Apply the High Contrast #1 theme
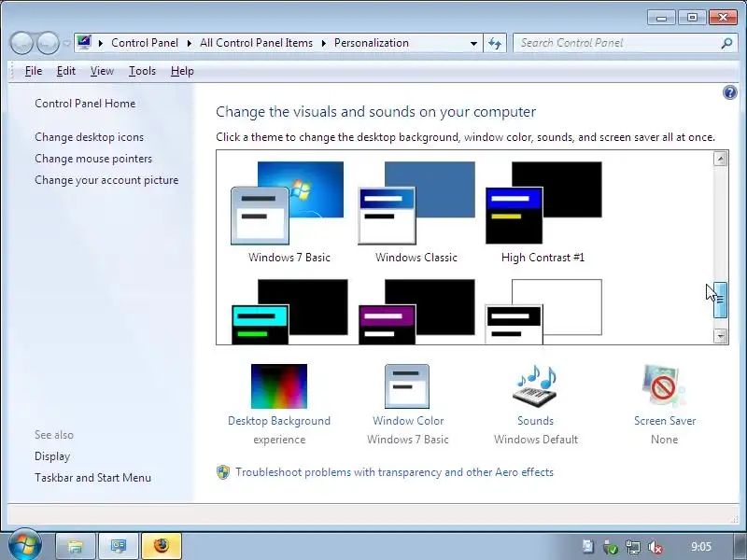 543,203
